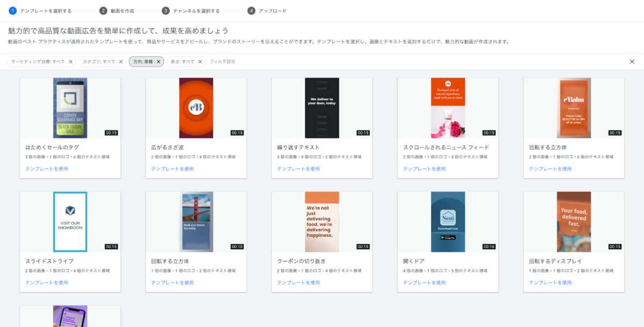This screenshot has width=644, height=327.
Task: Preview the クーポンの切り抜き thumbnail
Action: (322, 222)
